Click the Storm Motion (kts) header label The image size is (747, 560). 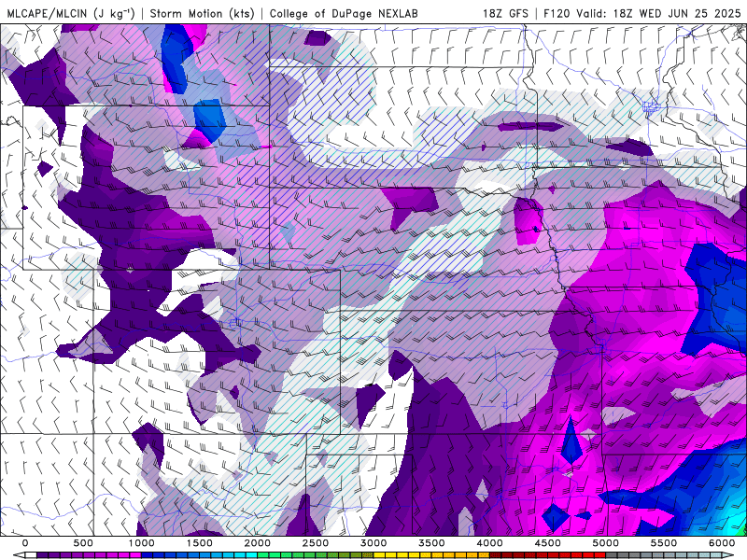(x=203, y=13)
